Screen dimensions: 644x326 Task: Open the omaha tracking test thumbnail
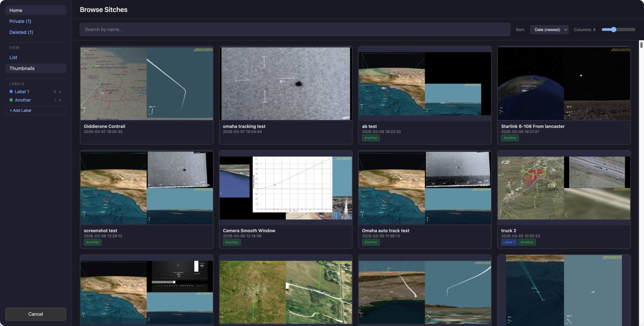pos(285,84)
